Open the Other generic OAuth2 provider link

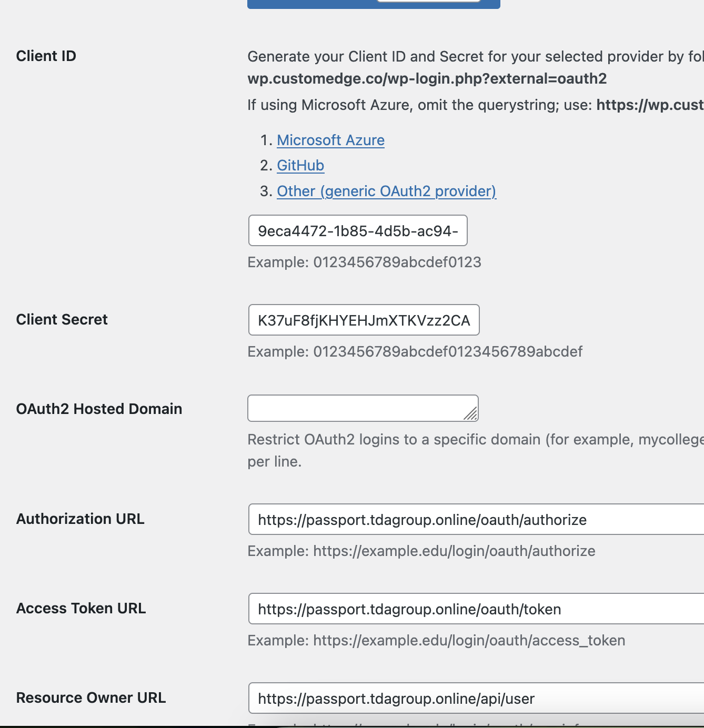click(x=386, y=191)
